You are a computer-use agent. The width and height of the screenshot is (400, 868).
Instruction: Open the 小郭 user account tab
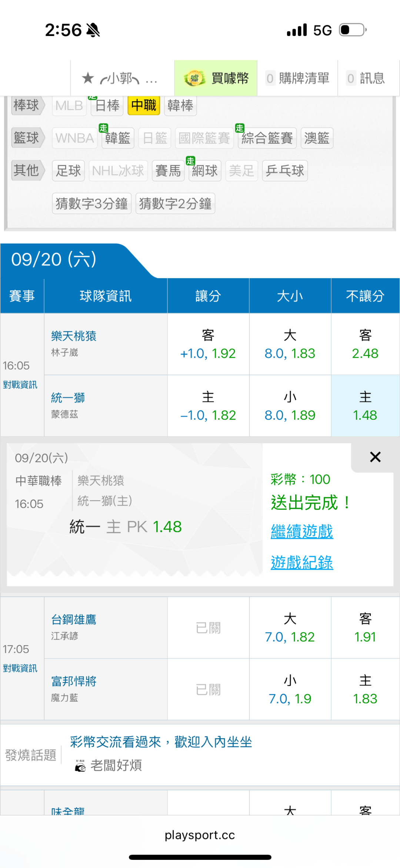tap(123, 78)
